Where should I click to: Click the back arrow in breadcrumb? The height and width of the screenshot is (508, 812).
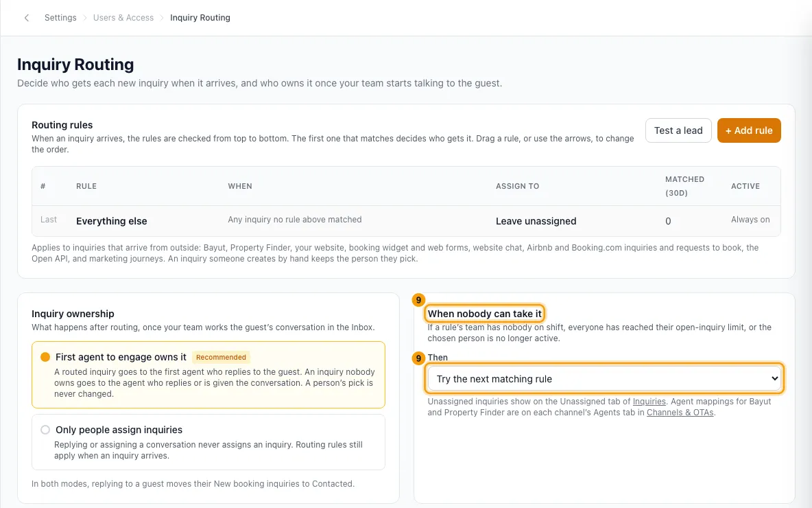pyautogui.click(x=27, y=18)
